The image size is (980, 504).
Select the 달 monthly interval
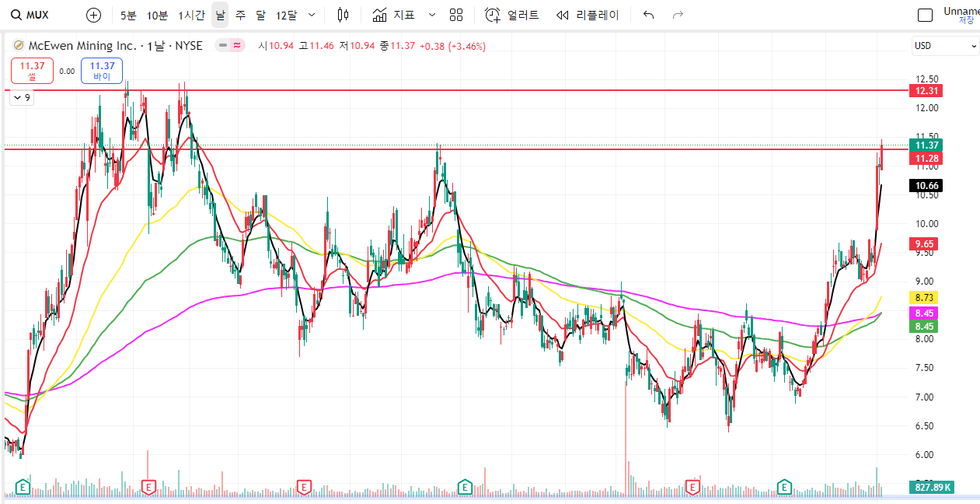click(x=260, y=15)
